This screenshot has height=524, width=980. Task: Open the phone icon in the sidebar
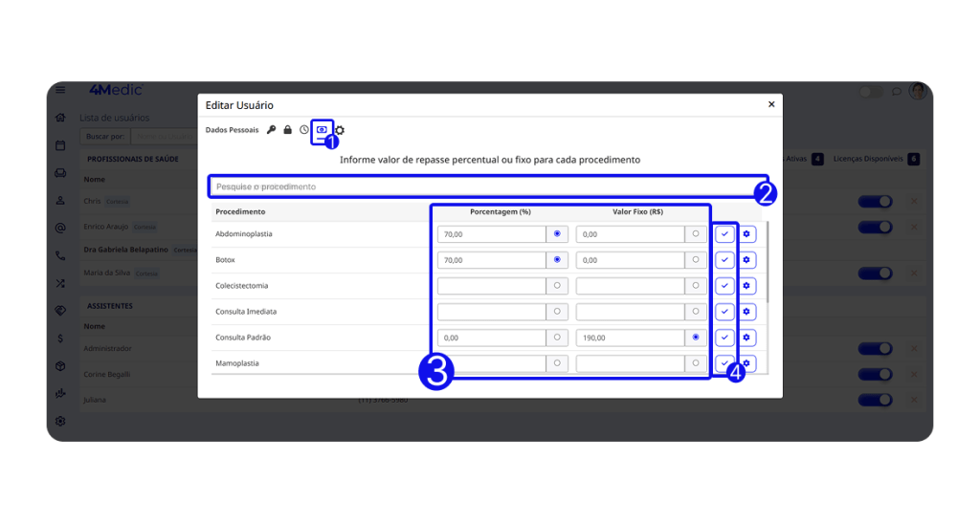pos(60,255)
